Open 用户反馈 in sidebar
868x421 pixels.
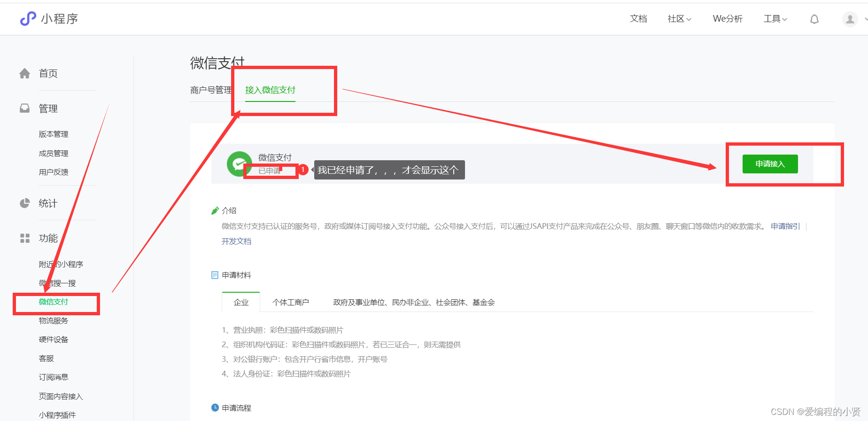(54, 172)
